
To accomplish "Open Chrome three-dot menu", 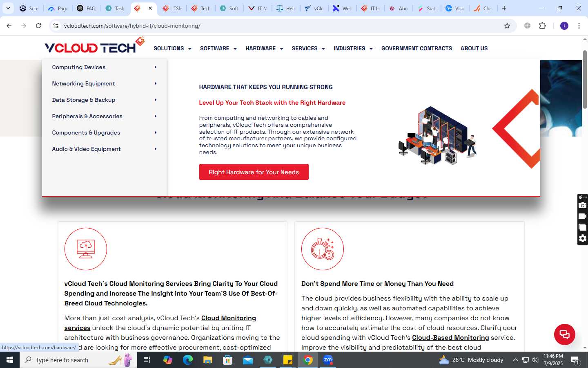I will coord(579,26).
